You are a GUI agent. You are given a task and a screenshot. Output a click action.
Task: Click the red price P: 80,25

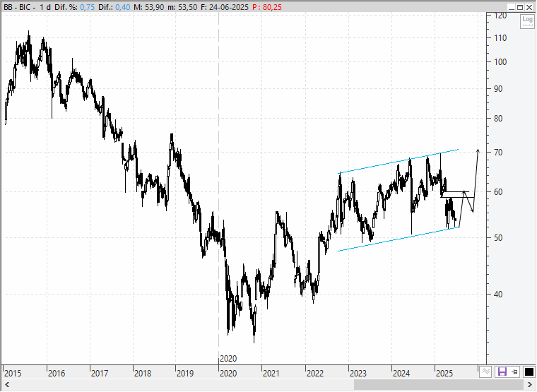click(267, 7)
